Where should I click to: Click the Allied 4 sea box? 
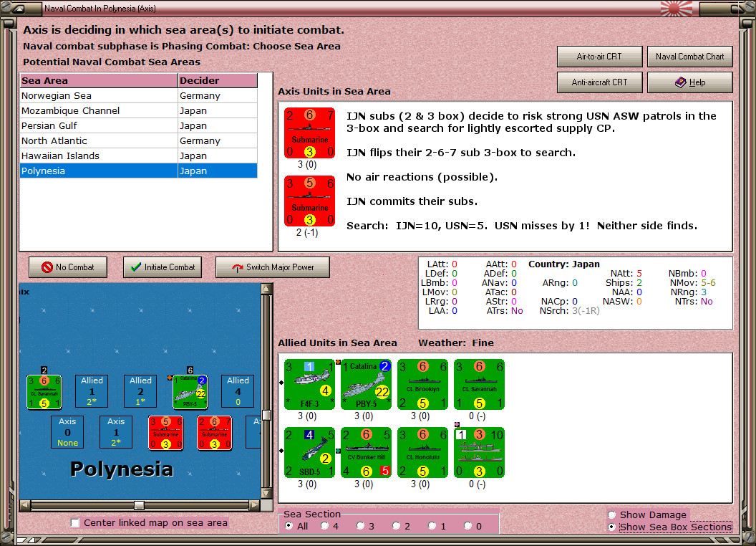pyautogui.click(x=238, y=391)
